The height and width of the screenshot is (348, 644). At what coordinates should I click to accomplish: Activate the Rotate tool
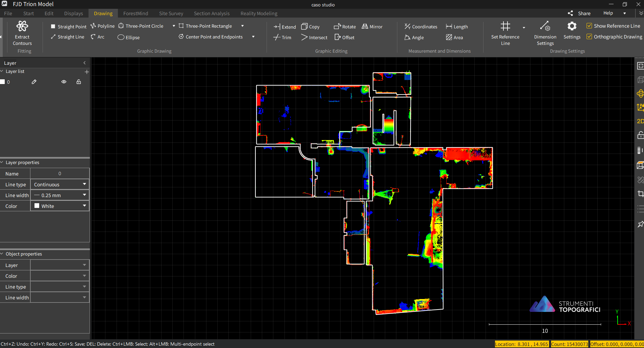coord(345,27)
